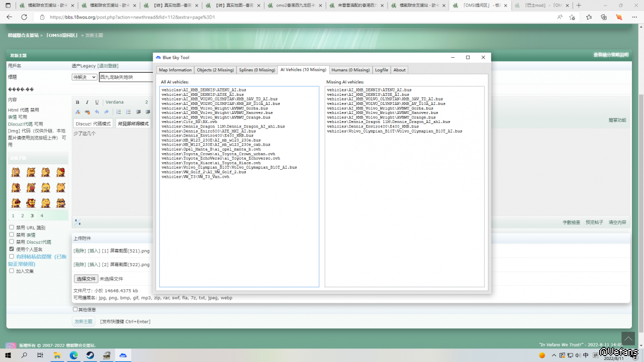Viewport: 644px width, 362px height.
Task: Open the Logfile tab in Blue Sky Tool
Action: pyautogui.click(x=381, y=70)
